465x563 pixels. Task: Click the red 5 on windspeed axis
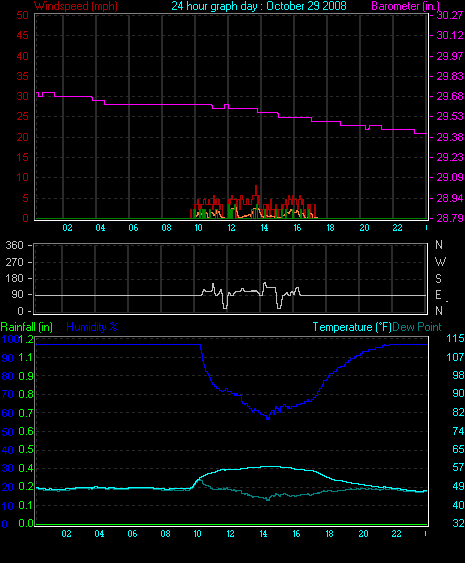click(25, 198)
